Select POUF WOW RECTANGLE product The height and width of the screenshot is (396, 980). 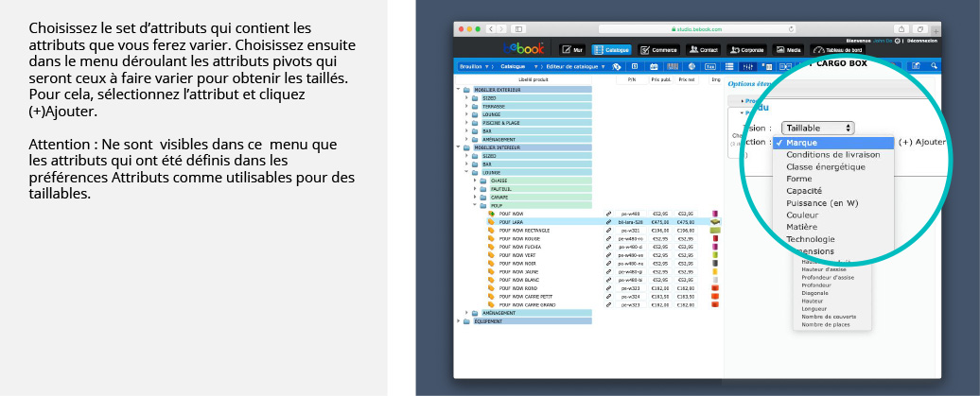pyautogui.click(x=525, y=230)
